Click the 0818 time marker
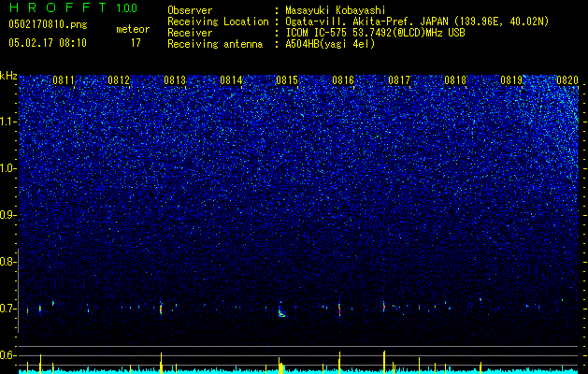 455,80
